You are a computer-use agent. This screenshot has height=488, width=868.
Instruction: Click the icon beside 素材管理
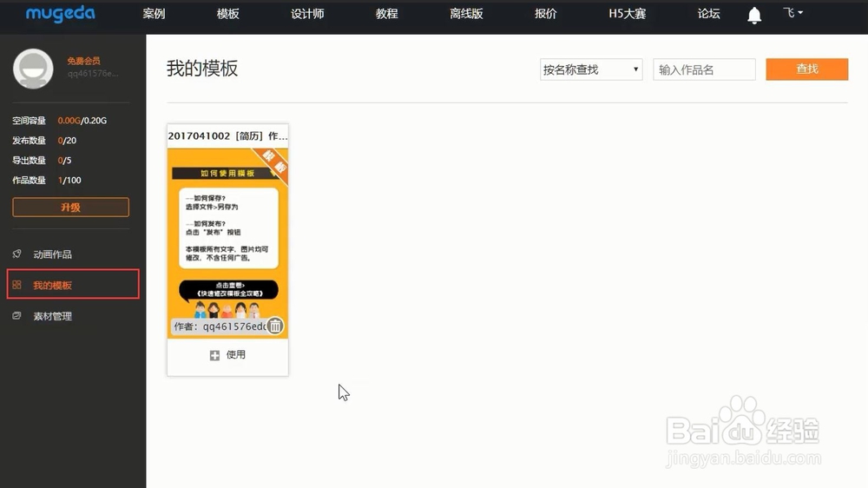click(x=17, y=316)
